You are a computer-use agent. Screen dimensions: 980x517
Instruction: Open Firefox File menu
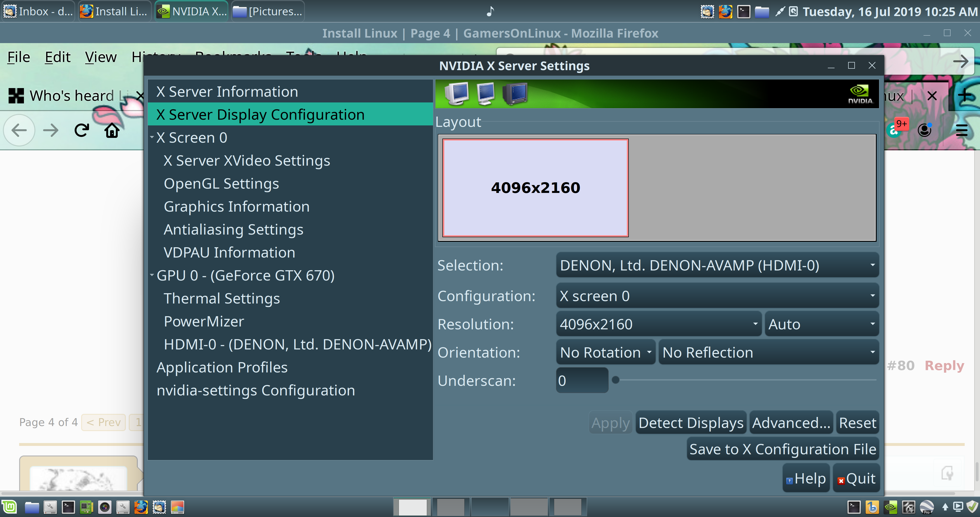coord(19,57)
